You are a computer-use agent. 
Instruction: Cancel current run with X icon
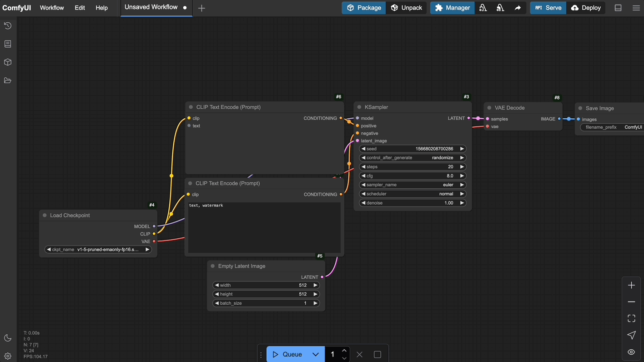point(359,354)
